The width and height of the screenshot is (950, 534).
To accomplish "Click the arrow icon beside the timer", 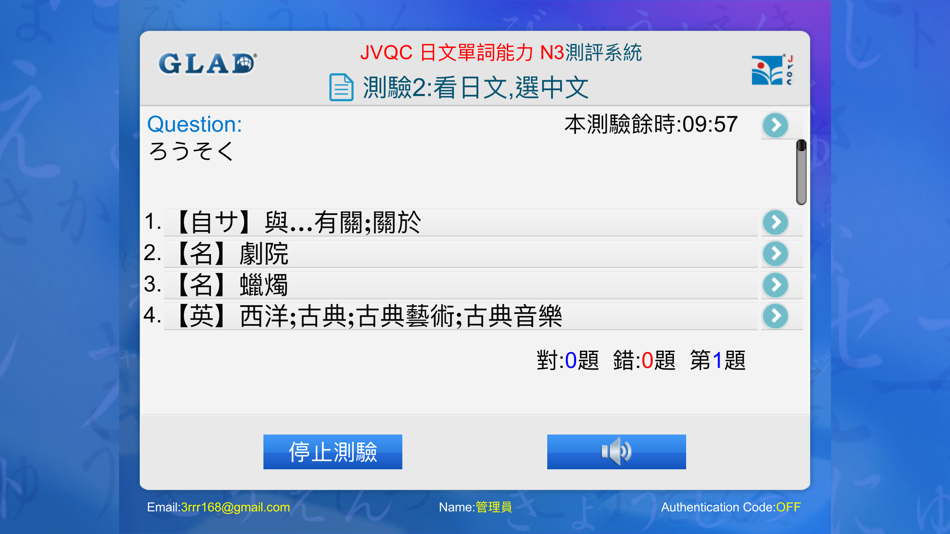I will (776, 125).
